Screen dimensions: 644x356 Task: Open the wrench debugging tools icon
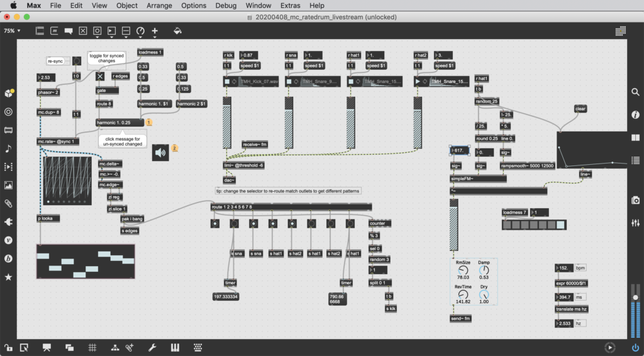click(x=152, y=347)
